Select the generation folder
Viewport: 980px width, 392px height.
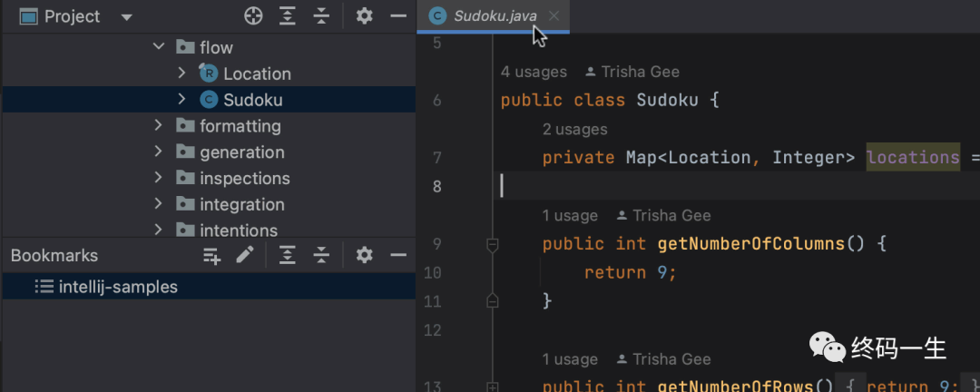[x=242, y=152]
